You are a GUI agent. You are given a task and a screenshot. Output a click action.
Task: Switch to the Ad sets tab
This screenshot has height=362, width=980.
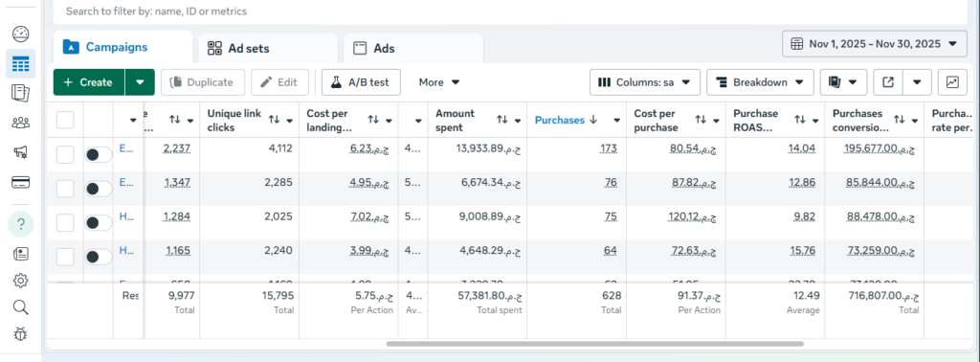268,48
